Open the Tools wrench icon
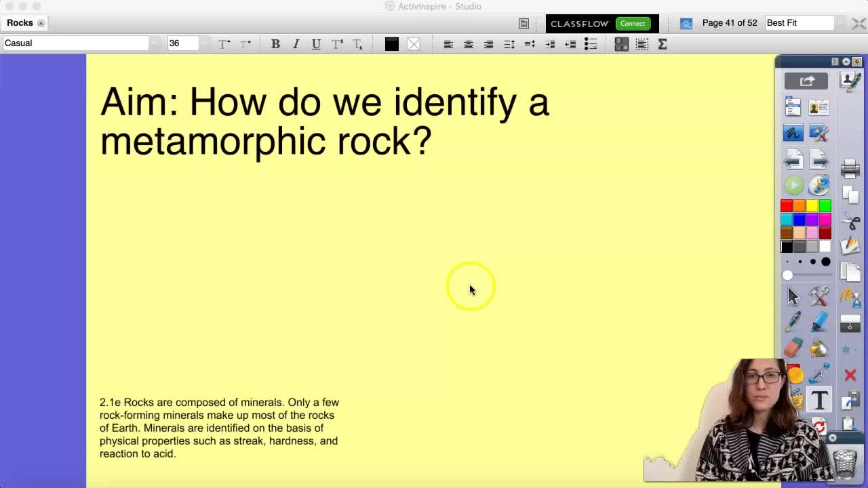This screenshot has width=868, height=488. click(818, 296)
